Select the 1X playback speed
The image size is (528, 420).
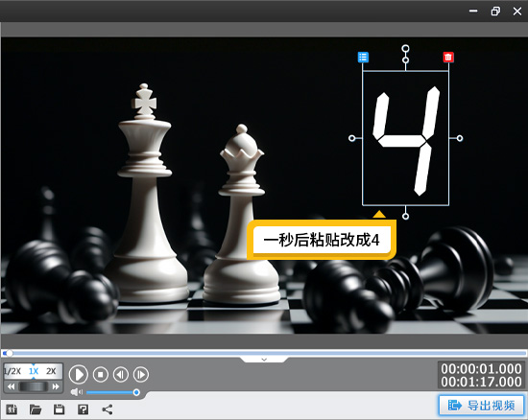(x=34, y=371)
